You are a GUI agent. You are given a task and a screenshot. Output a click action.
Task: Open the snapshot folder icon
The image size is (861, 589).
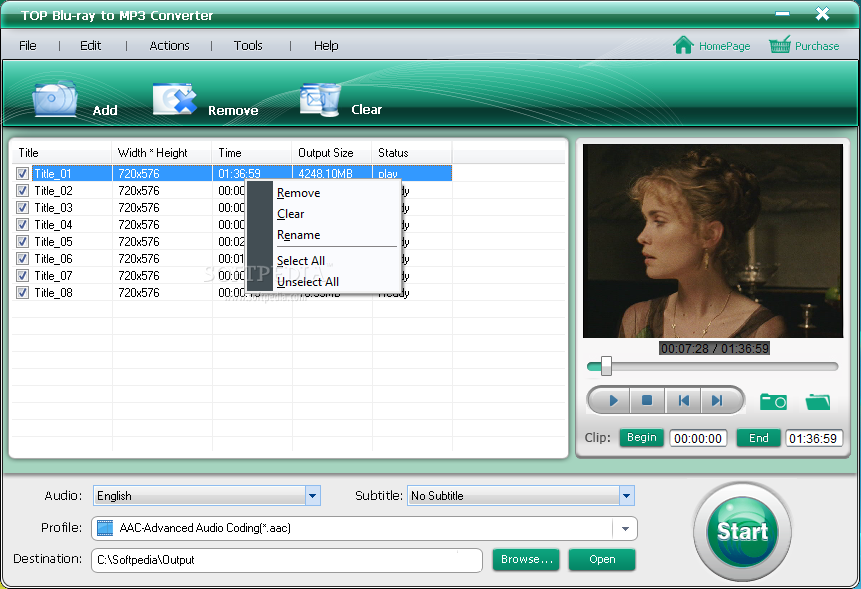coord(818,402)
